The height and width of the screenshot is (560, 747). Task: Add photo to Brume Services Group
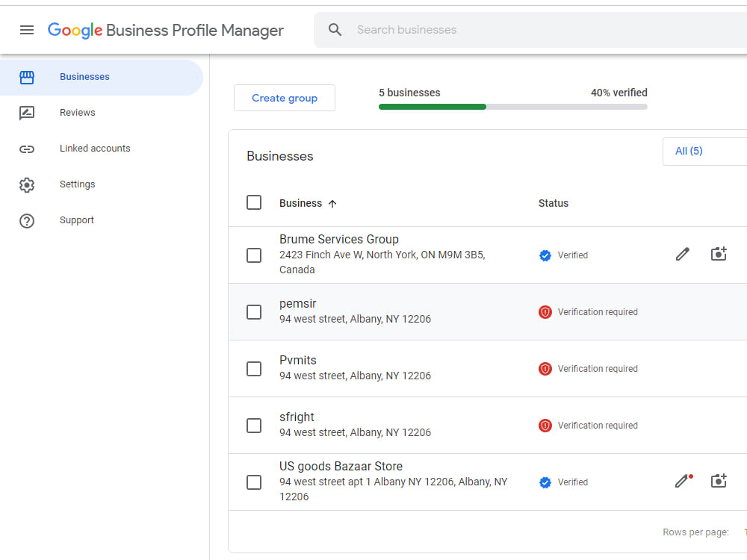point(719,254)
